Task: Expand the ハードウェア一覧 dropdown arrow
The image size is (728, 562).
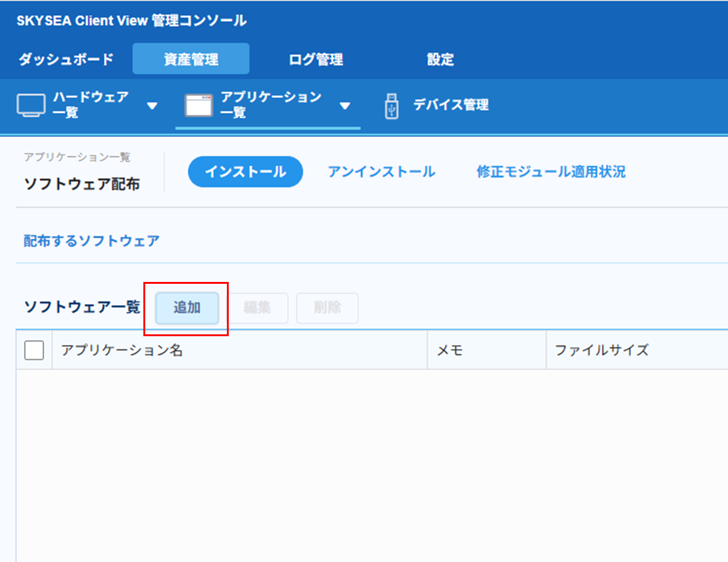Action: pos(152,106)
